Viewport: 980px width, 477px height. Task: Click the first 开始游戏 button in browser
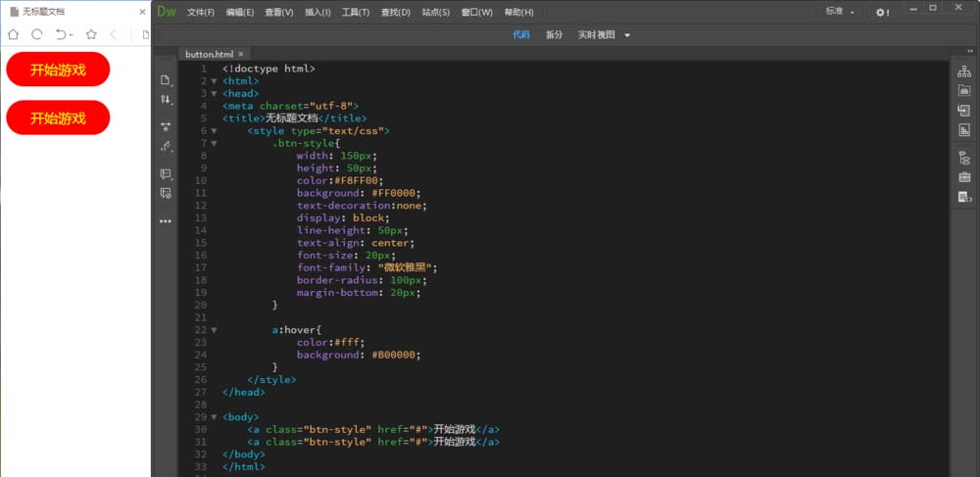coord(58,70)
